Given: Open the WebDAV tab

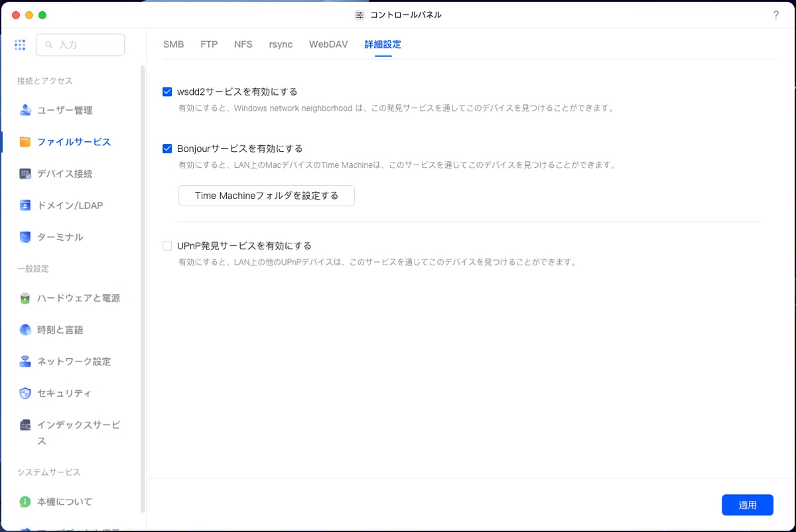Looking at the screenshot, I should coord(328,44).
